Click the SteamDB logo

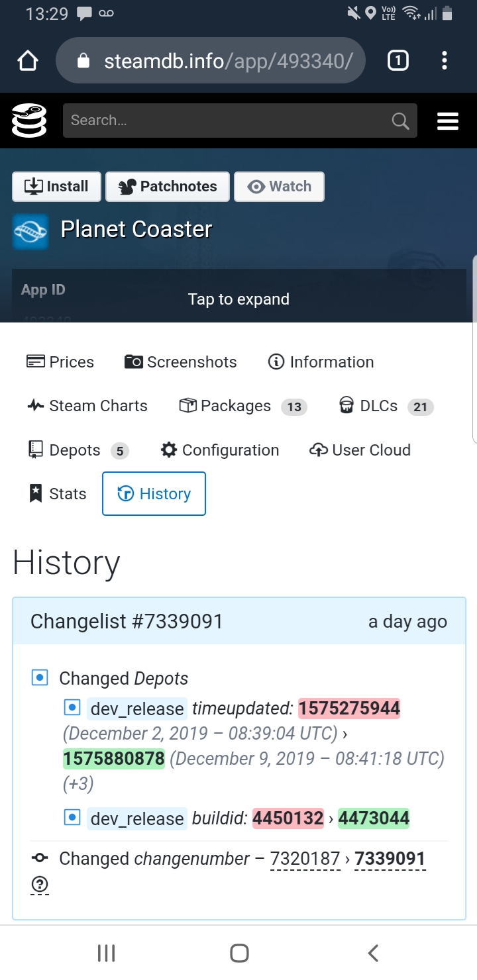tap(29, 121)
